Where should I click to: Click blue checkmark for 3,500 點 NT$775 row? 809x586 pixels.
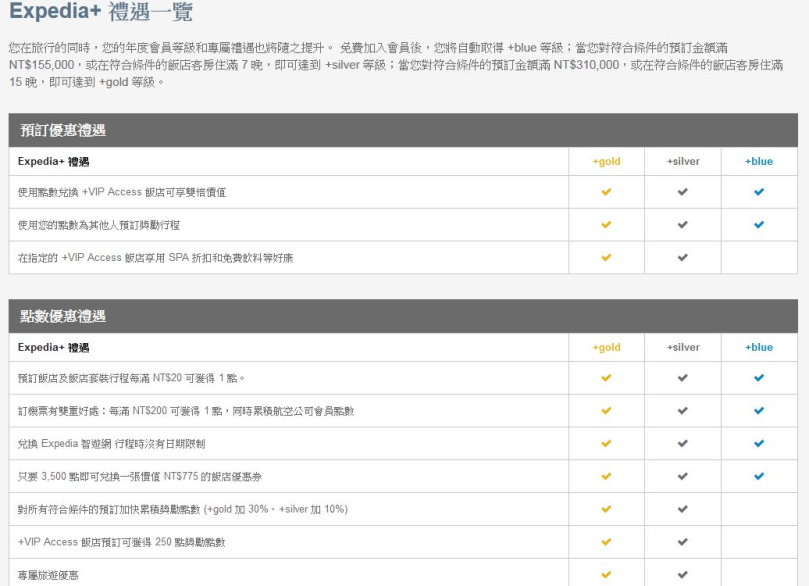(759, 477)
